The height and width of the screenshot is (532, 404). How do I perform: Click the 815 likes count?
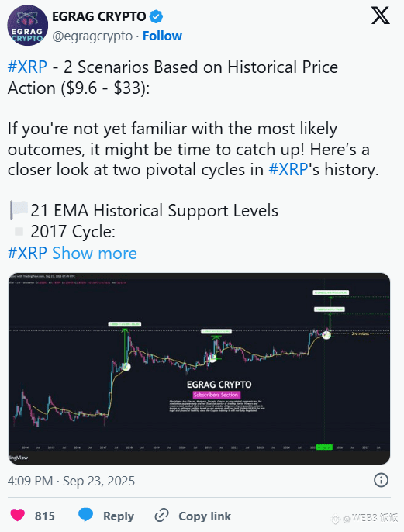click(44, 516)
